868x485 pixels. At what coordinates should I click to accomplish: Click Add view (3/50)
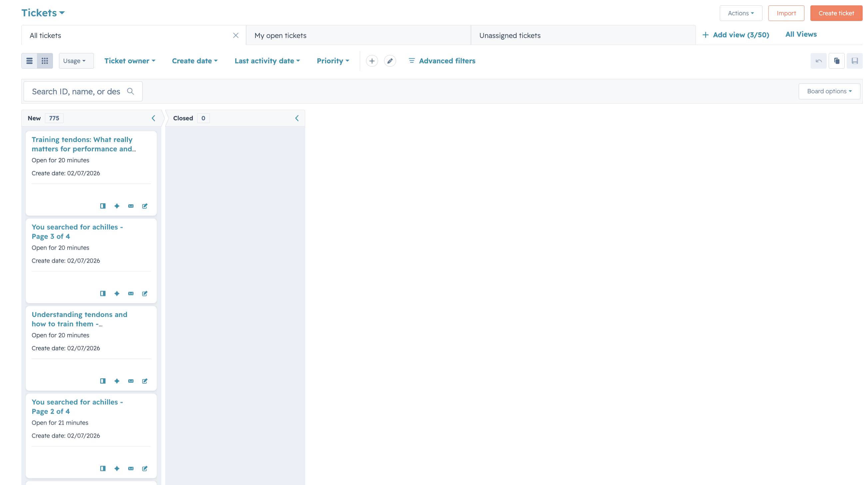(736, 35)
